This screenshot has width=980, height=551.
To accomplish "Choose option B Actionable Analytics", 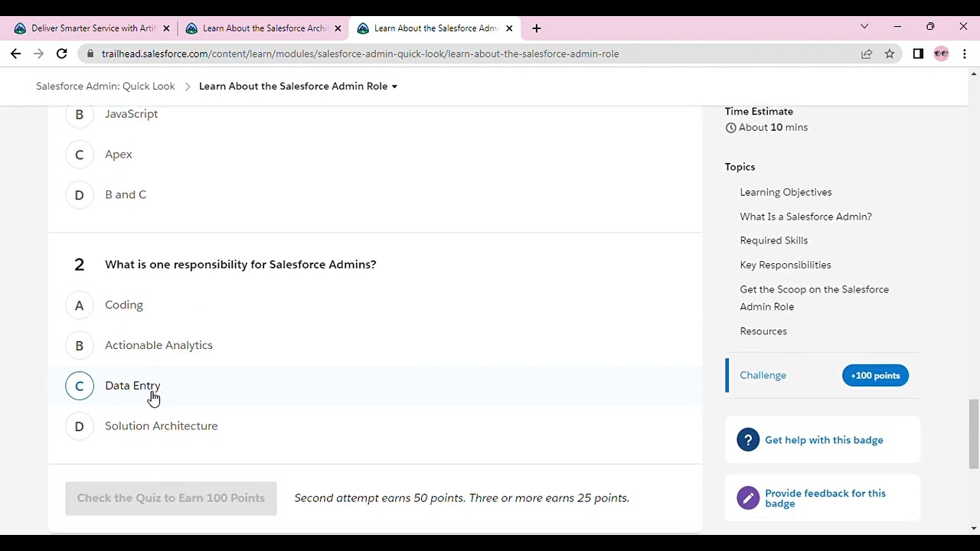I will (139, 346).
